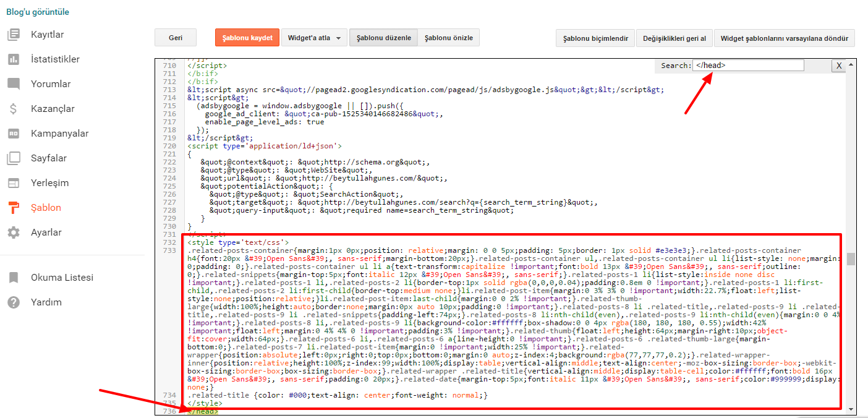Click the Blog'u görüntüle link
This screenshot has height=418, width=868.
point(38,12)
